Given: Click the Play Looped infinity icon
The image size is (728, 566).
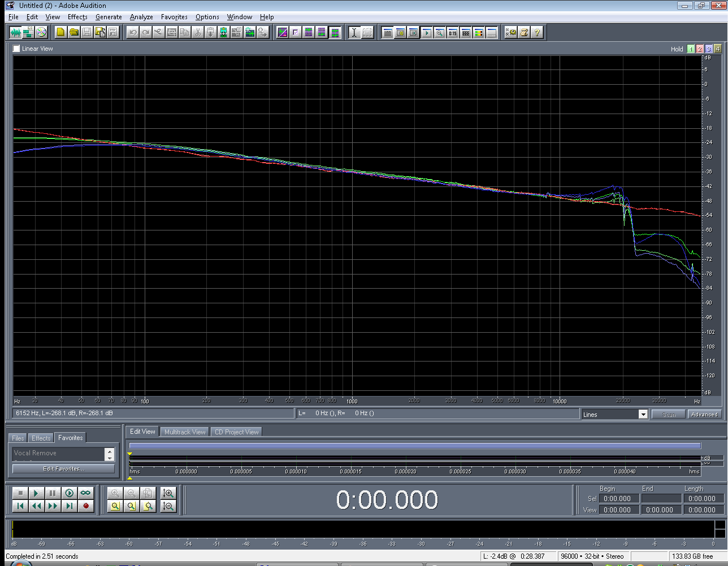Looking at the screenshot, I should pos(85,493).
